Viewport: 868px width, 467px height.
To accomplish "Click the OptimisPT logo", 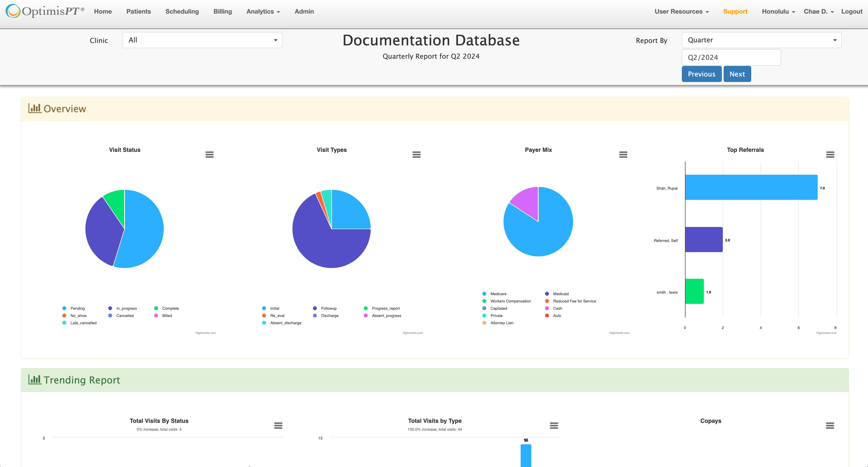I will [45, 11].
